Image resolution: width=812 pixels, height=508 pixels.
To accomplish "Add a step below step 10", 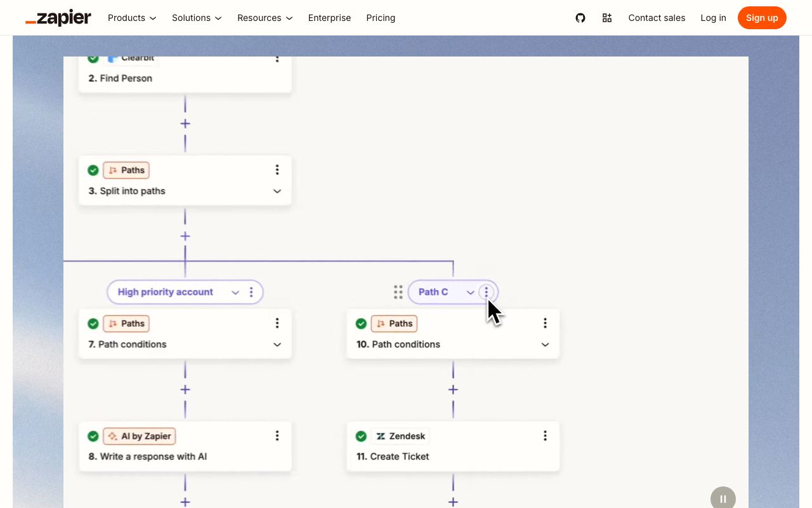I will [x=453, y=389].
